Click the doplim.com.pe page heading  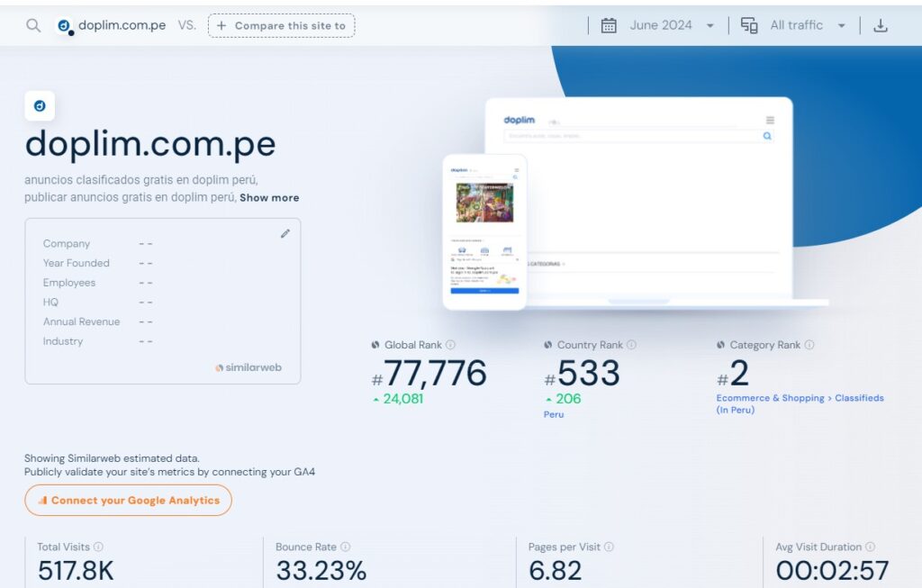pyautogui.click(x=150, y=145)
